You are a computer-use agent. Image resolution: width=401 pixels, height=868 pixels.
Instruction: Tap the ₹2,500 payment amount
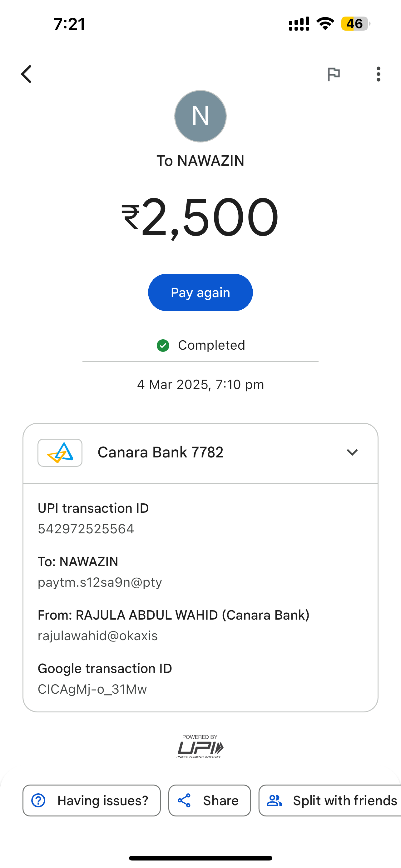(x=200, y=217)
